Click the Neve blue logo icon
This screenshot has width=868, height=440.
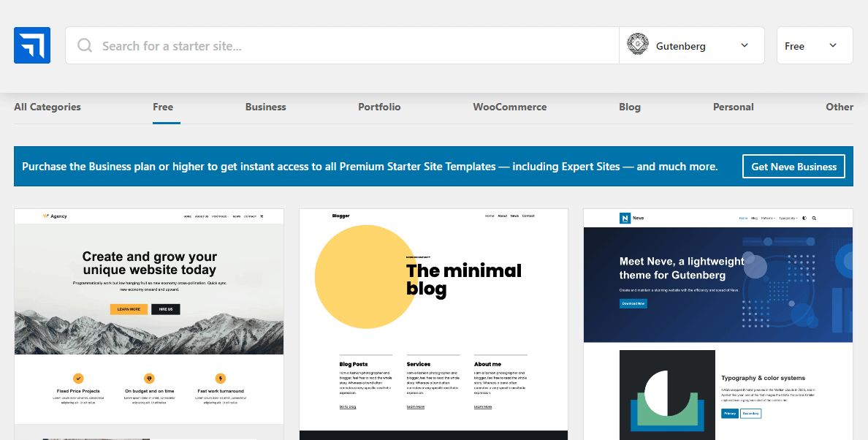pos(32,45)
